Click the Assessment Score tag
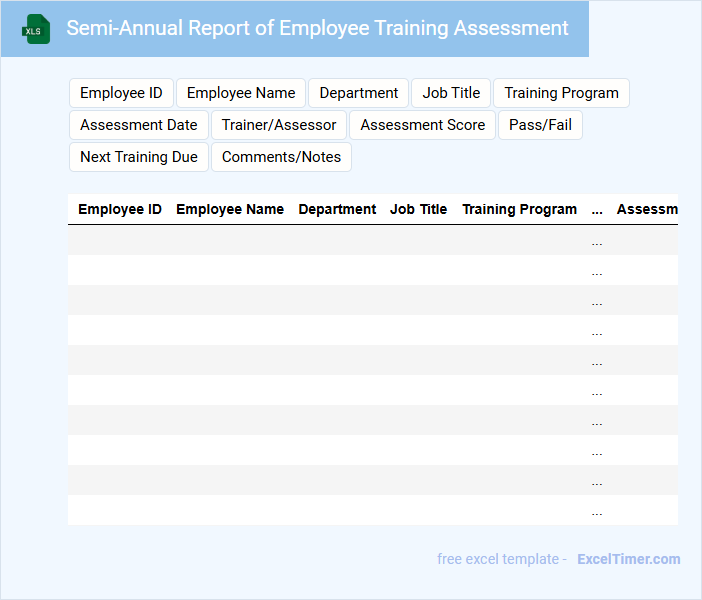Viewport: 702px width, 600px height. (422, 125)
